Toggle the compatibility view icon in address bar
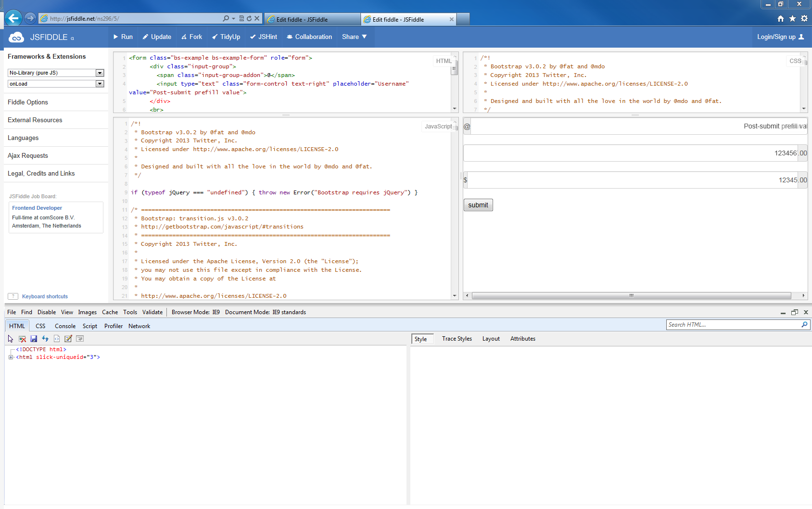The image size is (812, 509). click(x=241, y=18)
